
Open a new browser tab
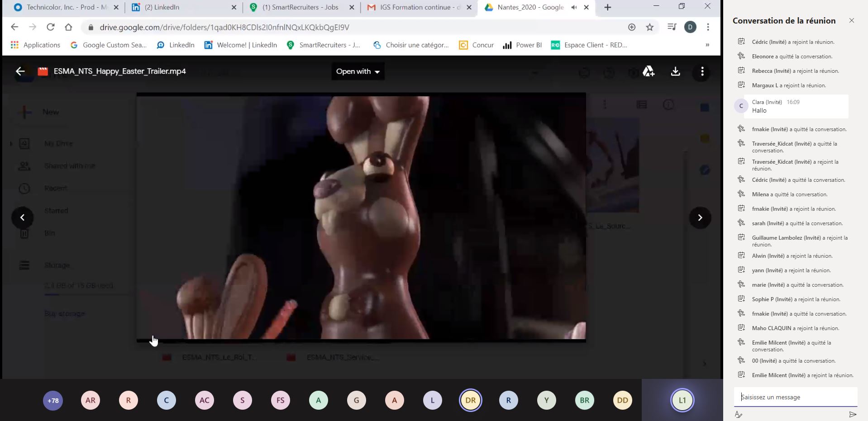[607, 7]
